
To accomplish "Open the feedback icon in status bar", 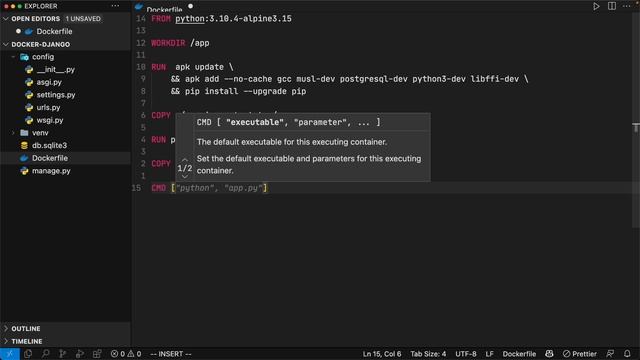I will point(610,353).
